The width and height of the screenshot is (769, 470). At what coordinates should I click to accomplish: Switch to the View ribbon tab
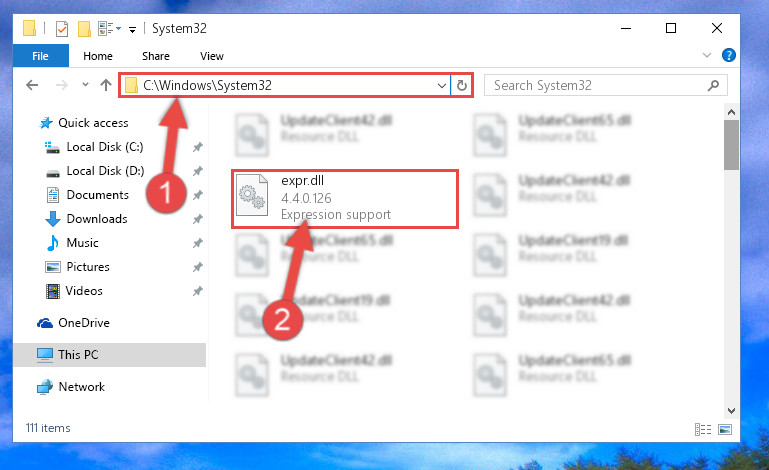pos(212,56)
